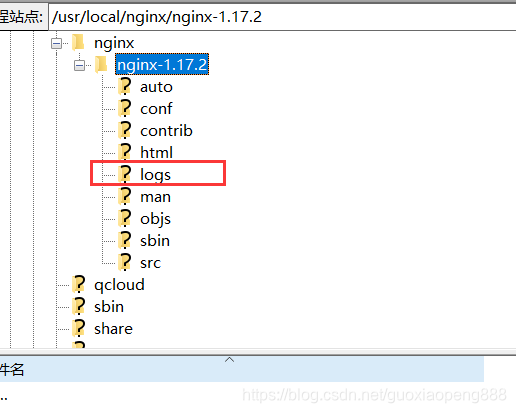The width and height of the screenshot is (516, 413).
Task: Click the man folder question-mark icon
Action: pyautogui.click(x=125, y=196)
